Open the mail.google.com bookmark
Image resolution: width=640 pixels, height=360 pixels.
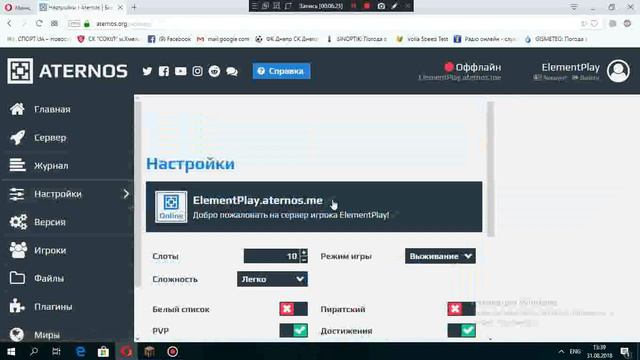point(223,39)
